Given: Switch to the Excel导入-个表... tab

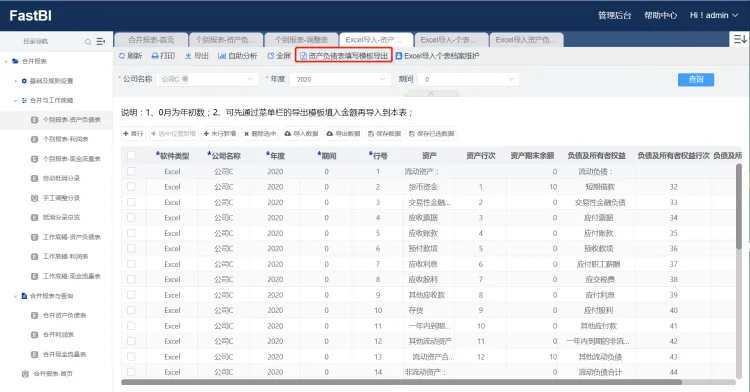Looking at the screenshot, I should (x=451, y=40).
